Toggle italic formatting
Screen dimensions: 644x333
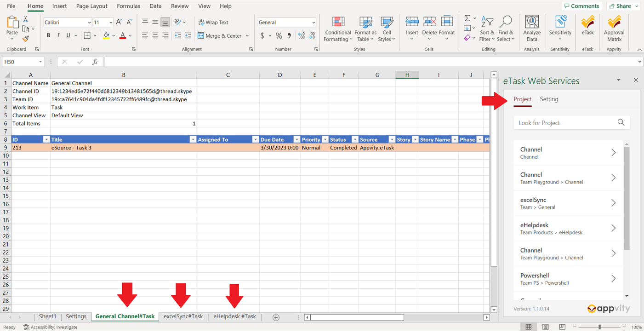click(x=58, y=35)
